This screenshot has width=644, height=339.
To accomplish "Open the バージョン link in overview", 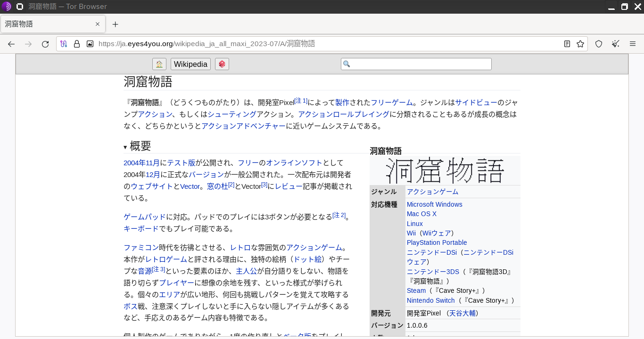I will [x=206, y=174].
